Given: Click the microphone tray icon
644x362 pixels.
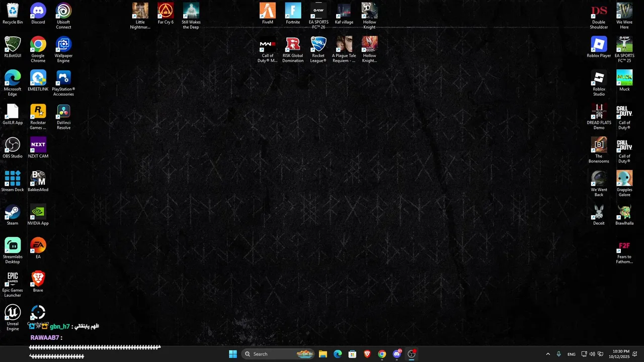Looking at the screenshot, I should pos(558,354).
